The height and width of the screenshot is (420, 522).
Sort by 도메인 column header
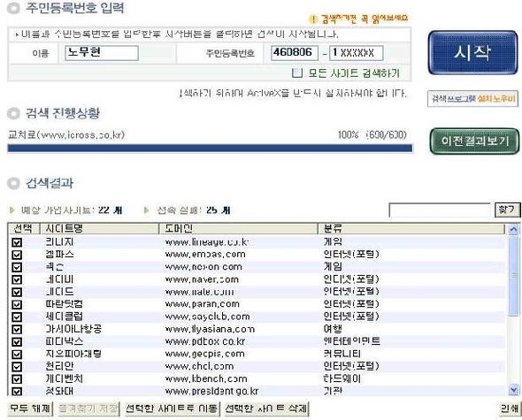[238, 229]
